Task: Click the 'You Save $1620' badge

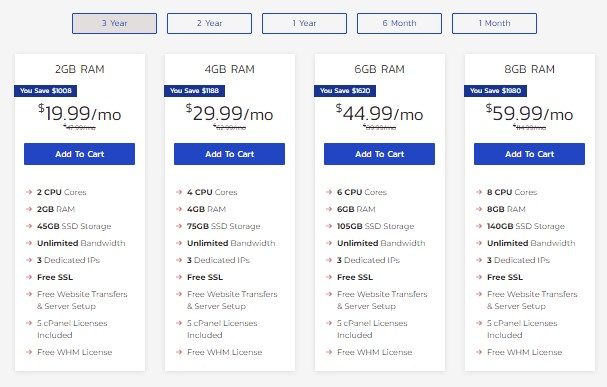Action: tap(345, 91)
